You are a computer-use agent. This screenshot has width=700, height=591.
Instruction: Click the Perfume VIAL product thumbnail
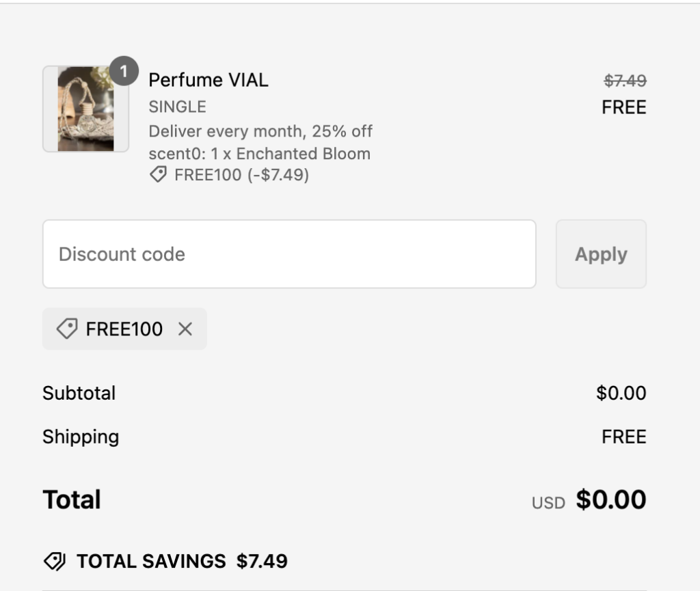tap(85, 109)
